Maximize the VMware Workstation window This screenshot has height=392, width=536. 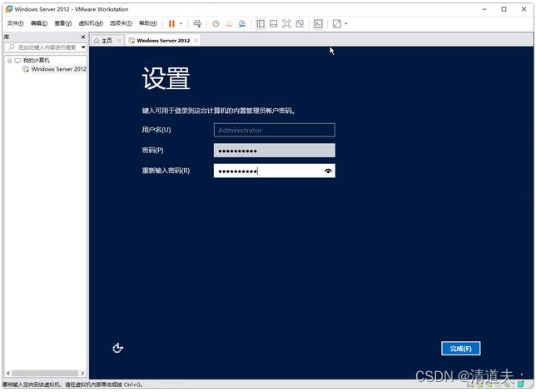504,9
